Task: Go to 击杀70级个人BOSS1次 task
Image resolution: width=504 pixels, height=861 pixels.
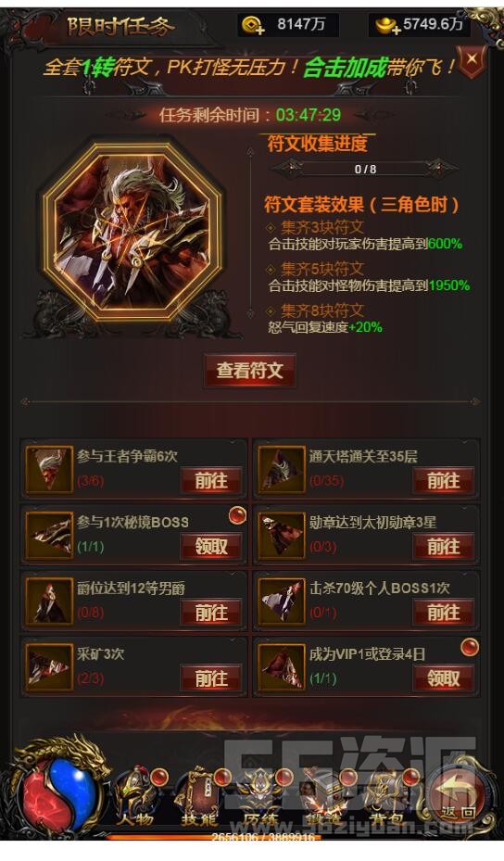Action: click(444, 613)
